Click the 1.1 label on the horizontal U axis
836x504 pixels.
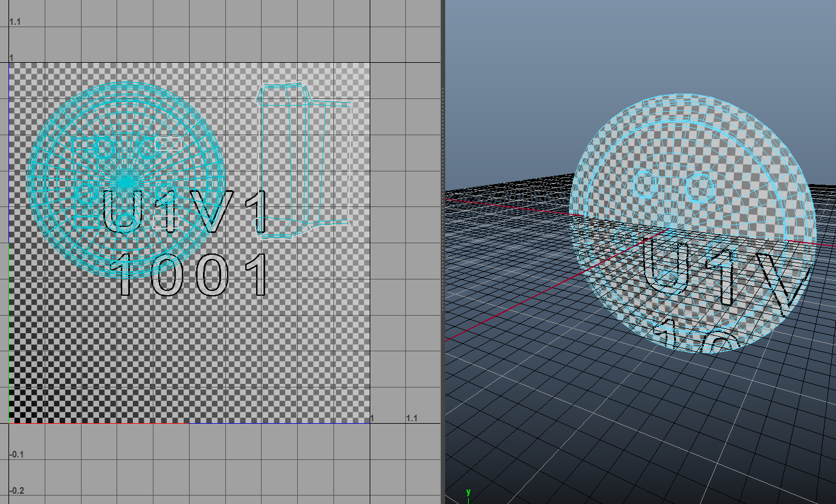412,418
